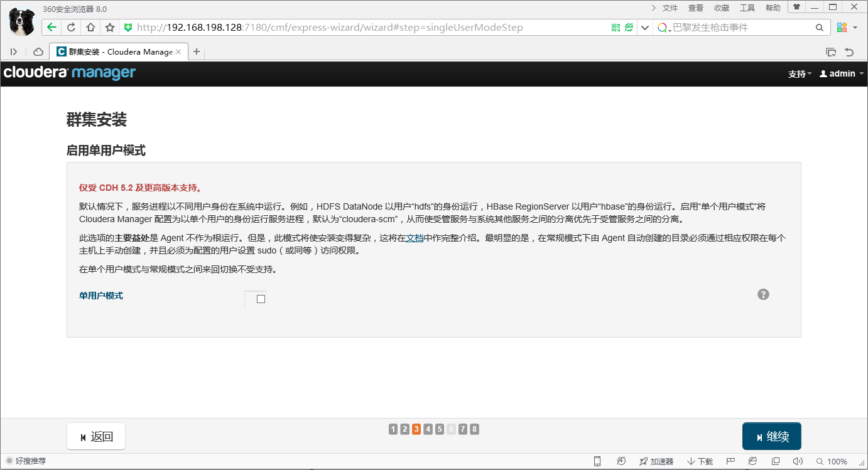Click the search magnifier icon
The height and width of the screenshot is (470, 868).
pyautogui.click(x=820, y=28)
